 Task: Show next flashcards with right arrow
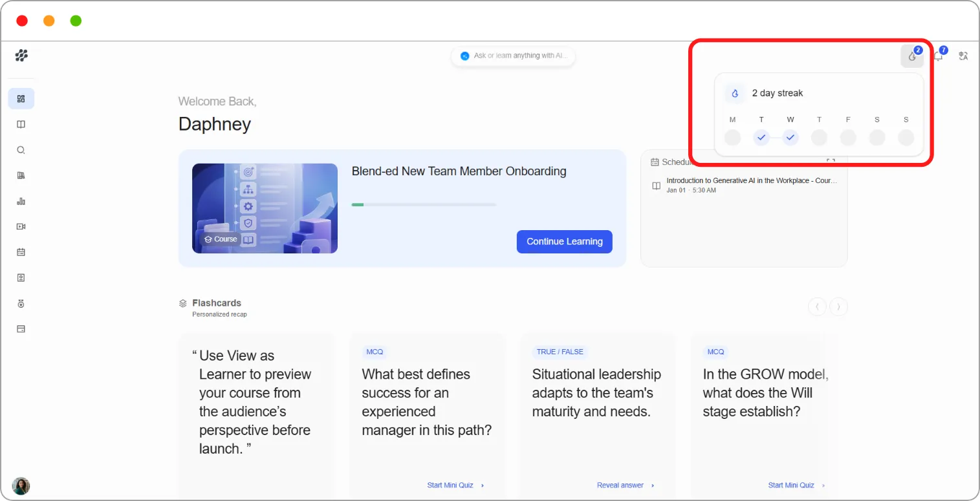(838, 306)
